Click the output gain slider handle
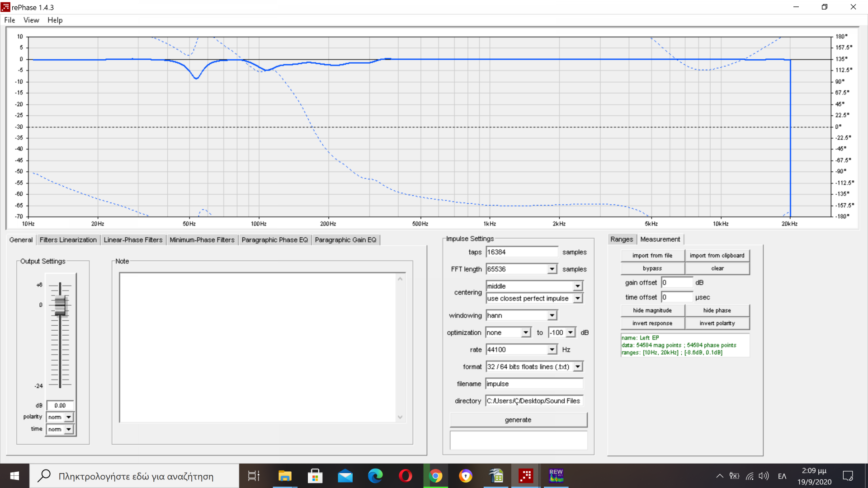 (60, 306)
